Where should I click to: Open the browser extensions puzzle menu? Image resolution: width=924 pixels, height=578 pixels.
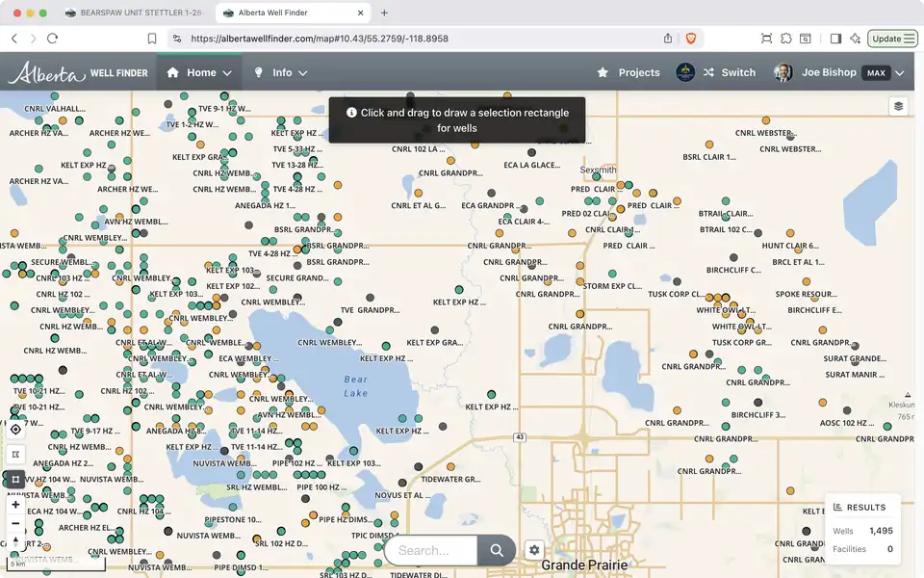786,39
